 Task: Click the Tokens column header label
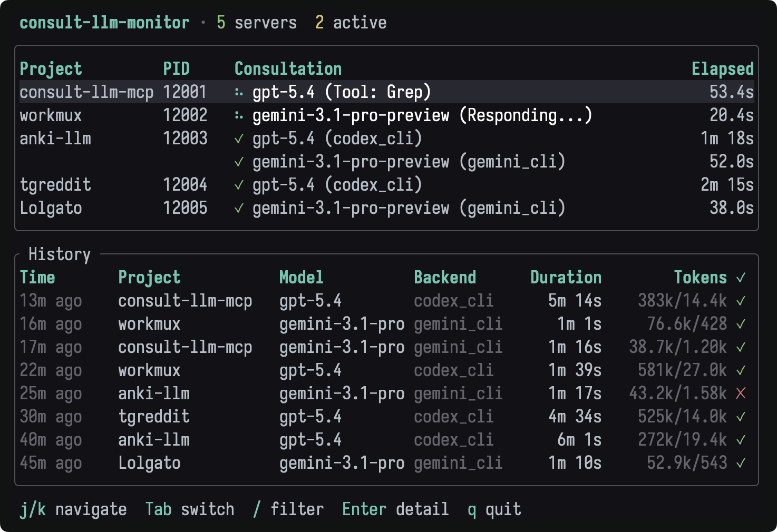pyautogui.click(x=701, y=278)
